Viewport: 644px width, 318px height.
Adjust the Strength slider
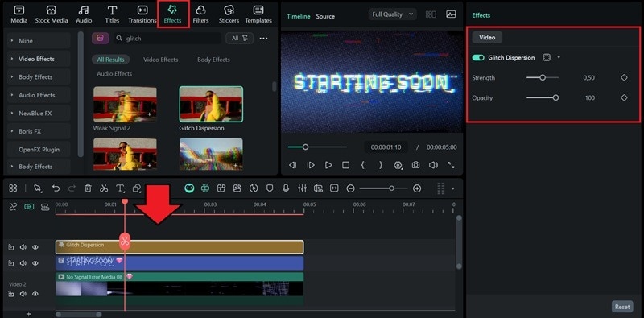[543, 77]
